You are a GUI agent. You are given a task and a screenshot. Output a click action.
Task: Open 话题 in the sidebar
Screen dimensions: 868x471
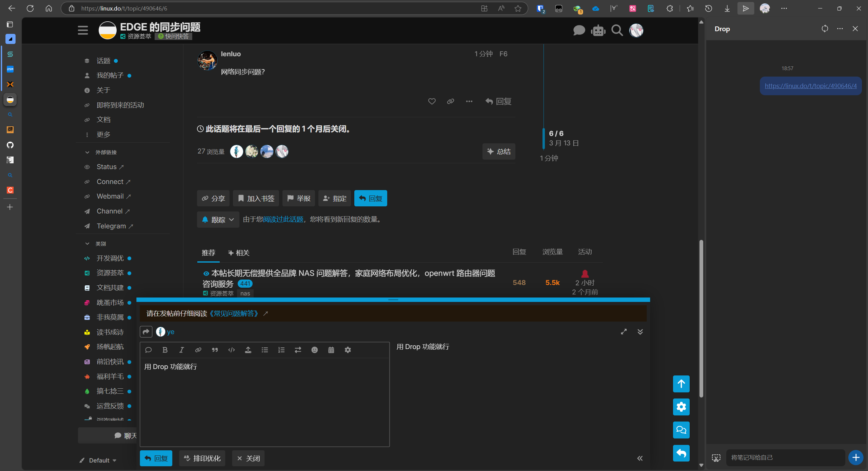click(x=103, y=61)
